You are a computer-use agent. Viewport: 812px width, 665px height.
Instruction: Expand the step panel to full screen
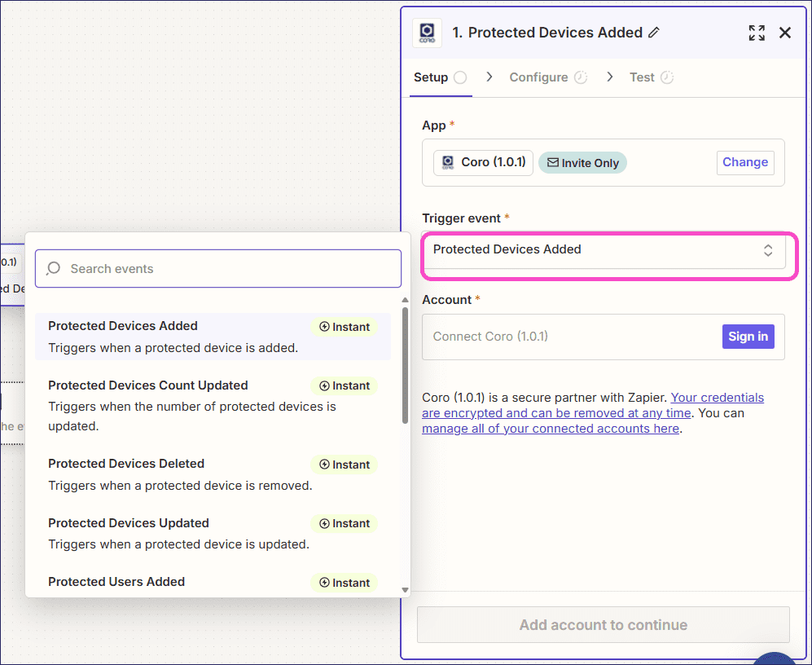[x=757, y=33]
